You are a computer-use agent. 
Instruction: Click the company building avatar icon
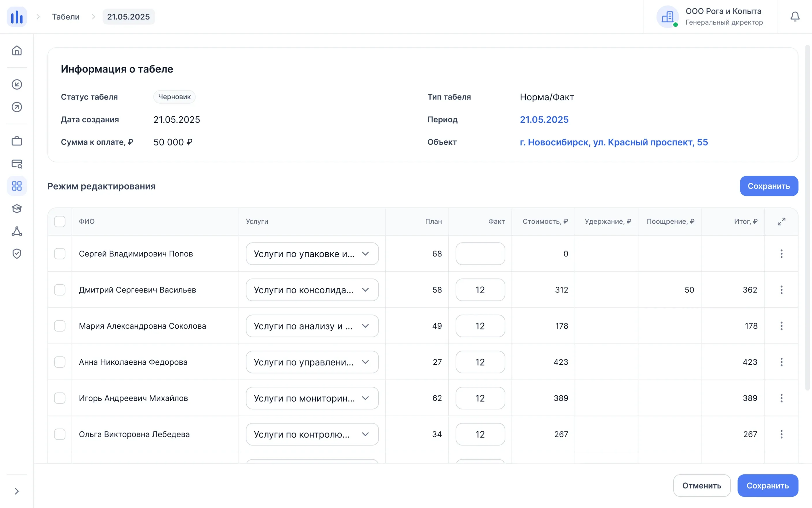click(x=668, y=17)
